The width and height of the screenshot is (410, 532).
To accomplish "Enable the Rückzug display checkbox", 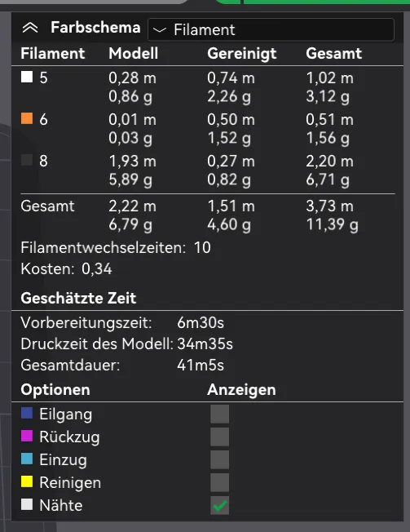I will point(219,437).
